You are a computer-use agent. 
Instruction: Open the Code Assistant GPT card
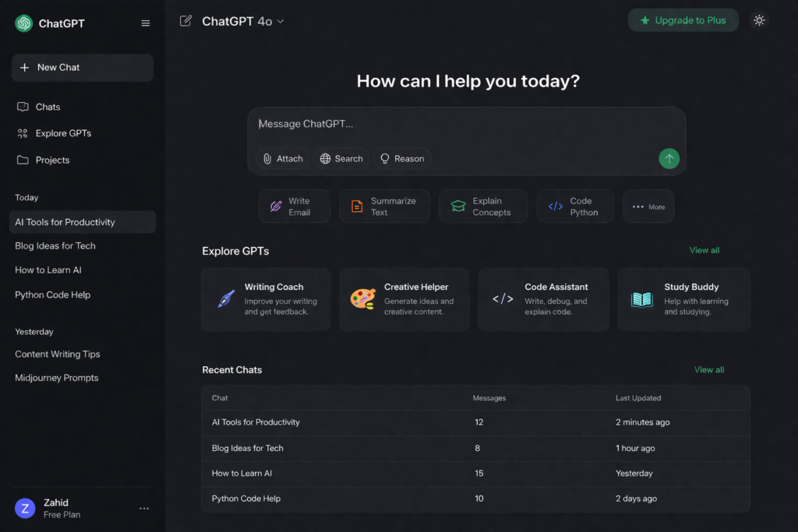coord(543,299)
